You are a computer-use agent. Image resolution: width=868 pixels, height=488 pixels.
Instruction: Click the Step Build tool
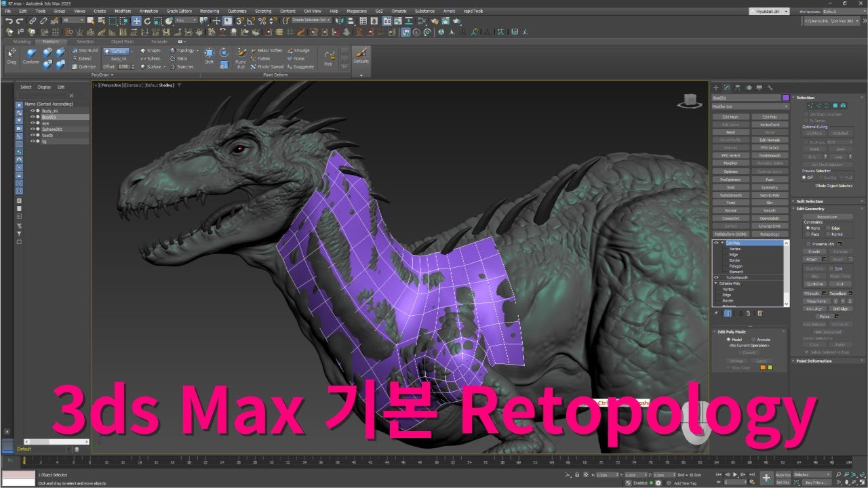[85, 51]
